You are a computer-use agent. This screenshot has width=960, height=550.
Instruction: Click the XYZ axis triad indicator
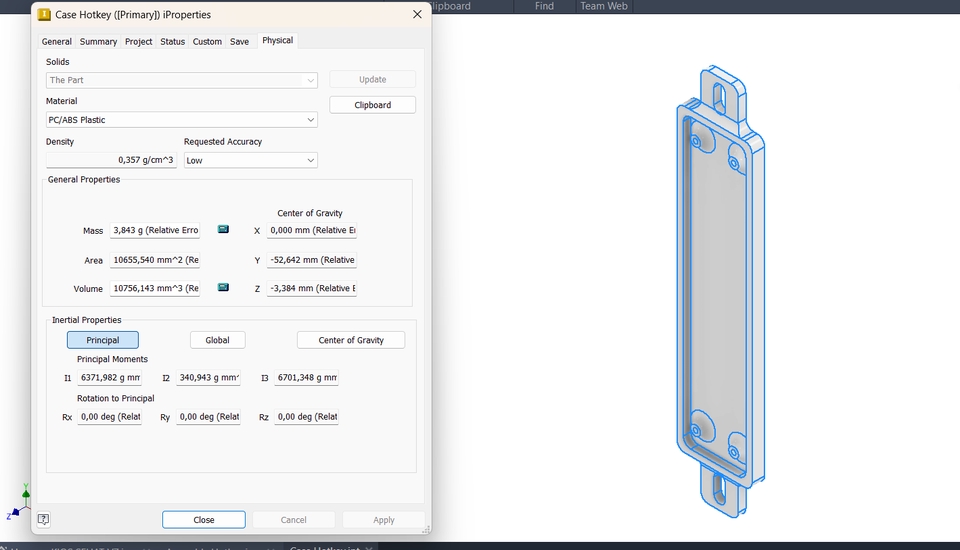pyautogui.click(x=18, y=502)
